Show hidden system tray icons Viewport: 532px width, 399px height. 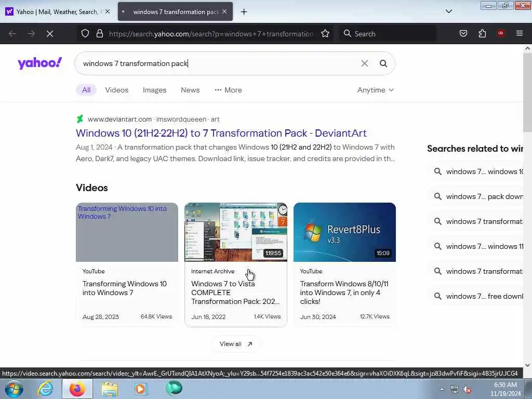(442, 390)
